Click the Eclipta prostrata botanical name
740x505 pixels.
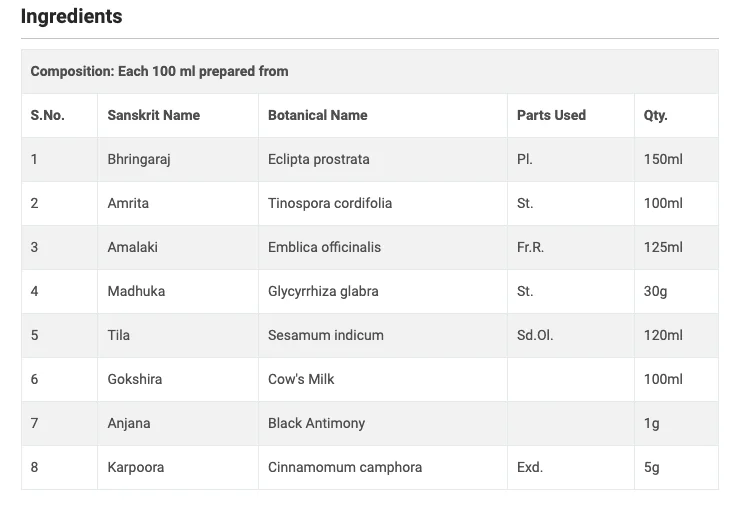(318, 159)
